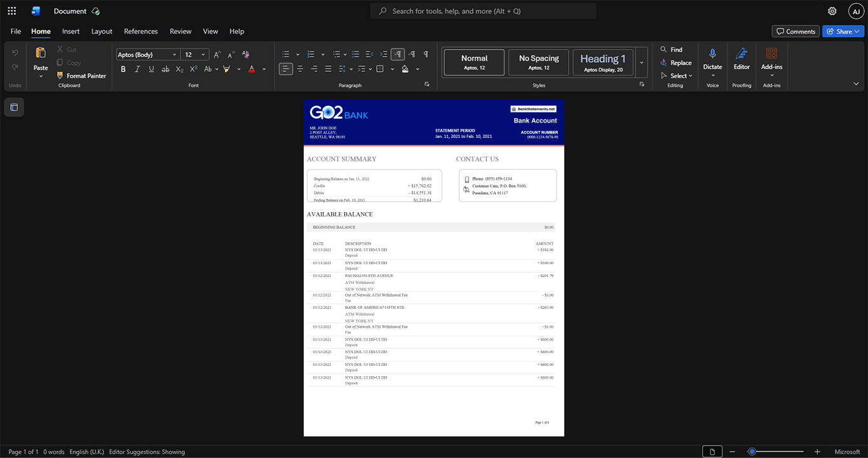Image resolution: width=868 pixels, height=458 pixels.
Task: Center align the paragraph
Action: tap(300, 69)
